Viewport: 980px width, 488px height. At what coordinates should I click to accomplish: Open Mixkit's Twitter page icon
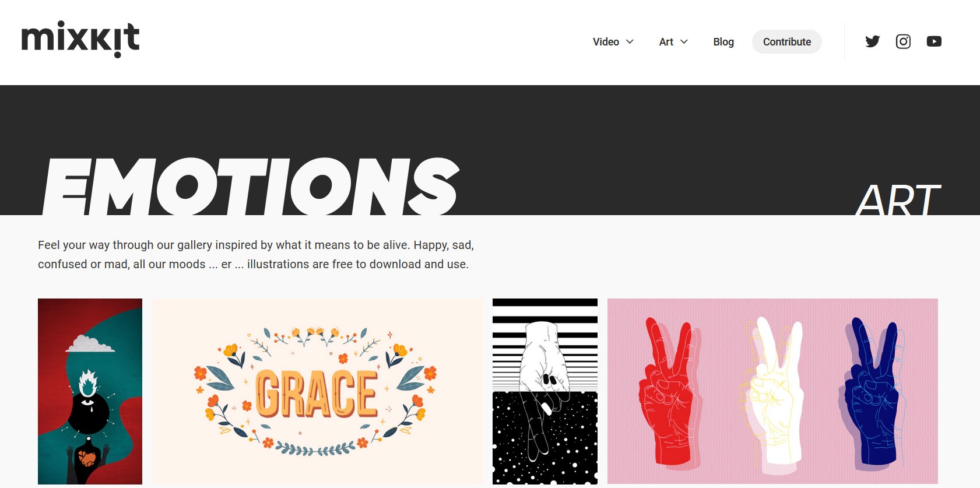coord(872,41)
